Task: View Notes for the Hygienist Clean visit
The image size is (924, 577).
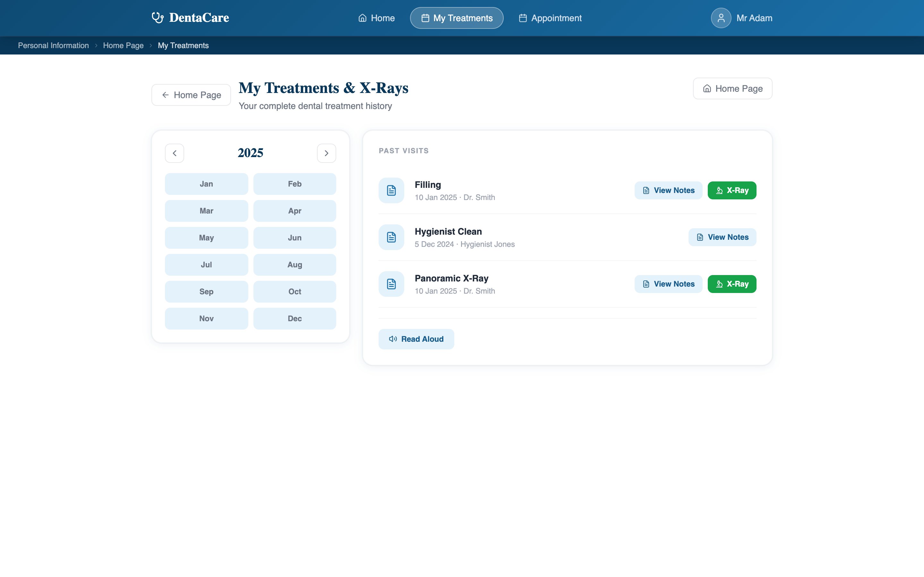Action: 722,237
